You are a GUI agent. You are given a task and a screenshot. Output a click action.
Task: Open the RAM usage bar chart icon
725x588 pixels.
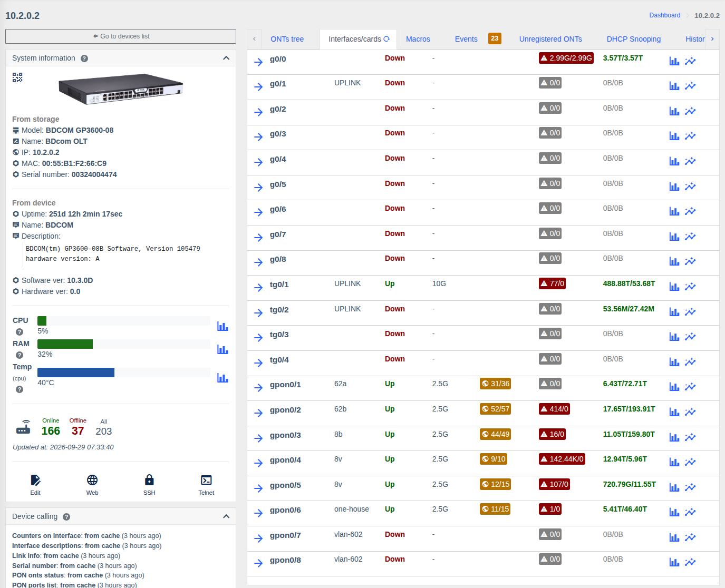(x=223, y=350)
